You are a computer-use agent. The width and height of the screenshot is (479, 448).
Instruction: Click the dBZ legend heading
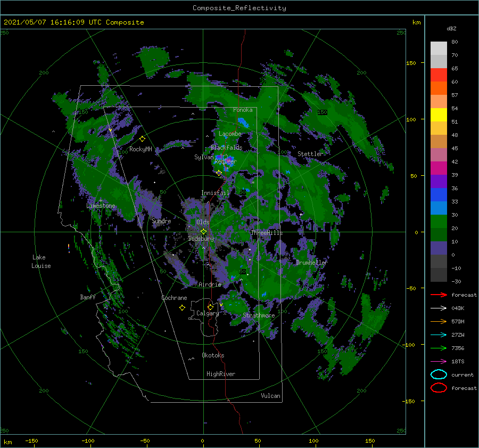(451, 28)
